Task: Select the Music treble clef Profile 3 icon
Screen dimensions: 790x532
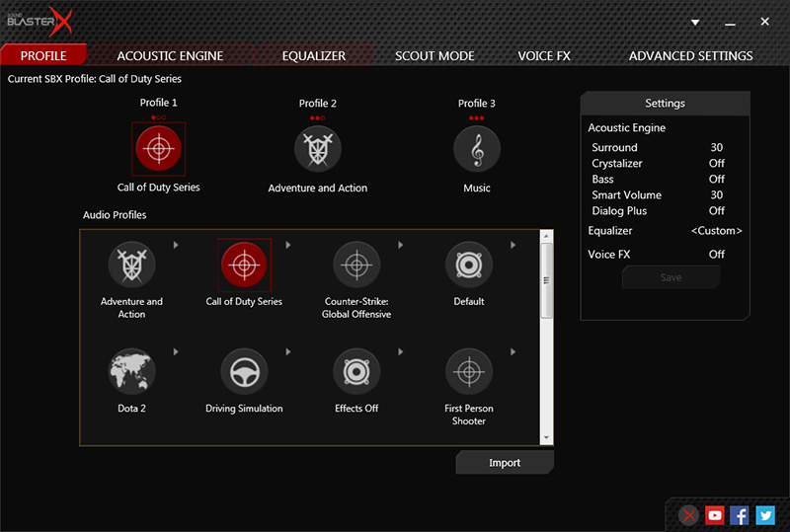Action: (477, 148)
